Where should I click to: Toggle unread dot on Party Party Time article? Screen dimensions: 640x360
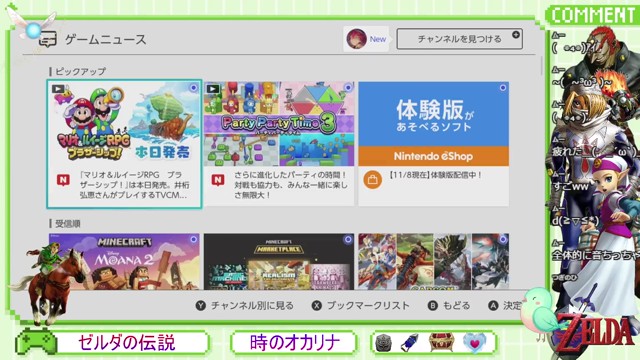348,88
